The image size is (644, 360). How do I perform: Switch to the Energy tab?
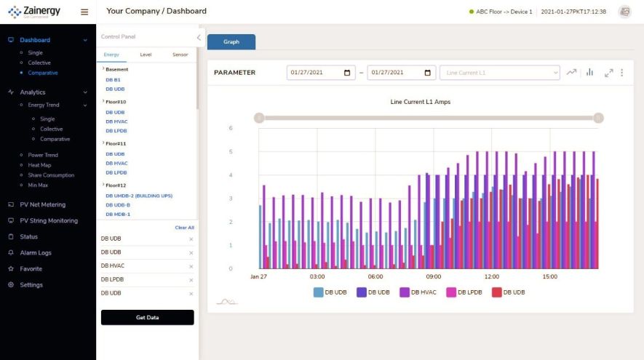point(111,55)
